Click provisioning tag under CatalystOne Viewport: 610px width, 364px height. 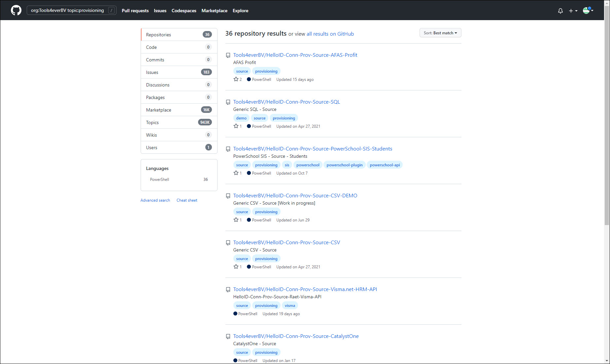click(x=266, y=352)
